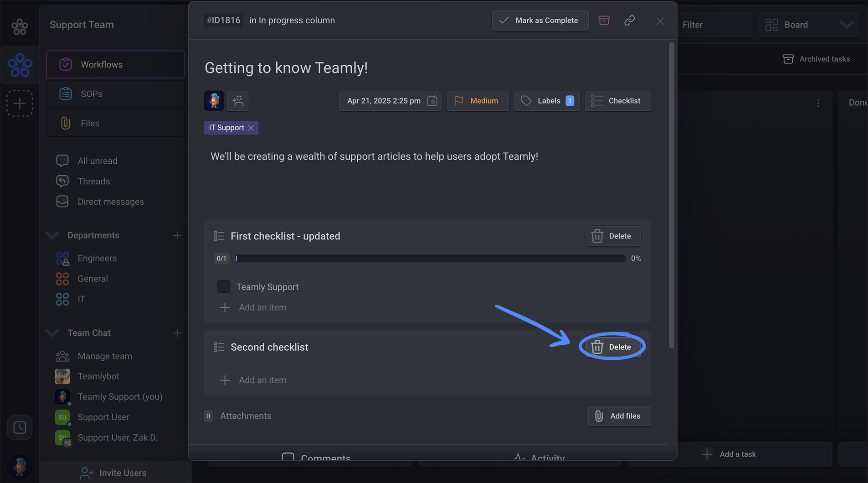Click First checklist list icon
868x483 pixels.
pos(219,236)
